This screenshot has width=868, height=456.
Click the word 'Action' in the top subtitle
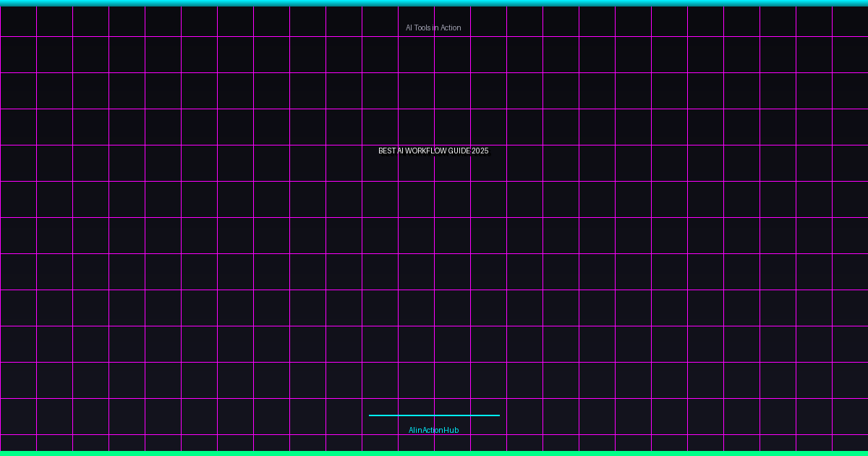coord(451,28)
